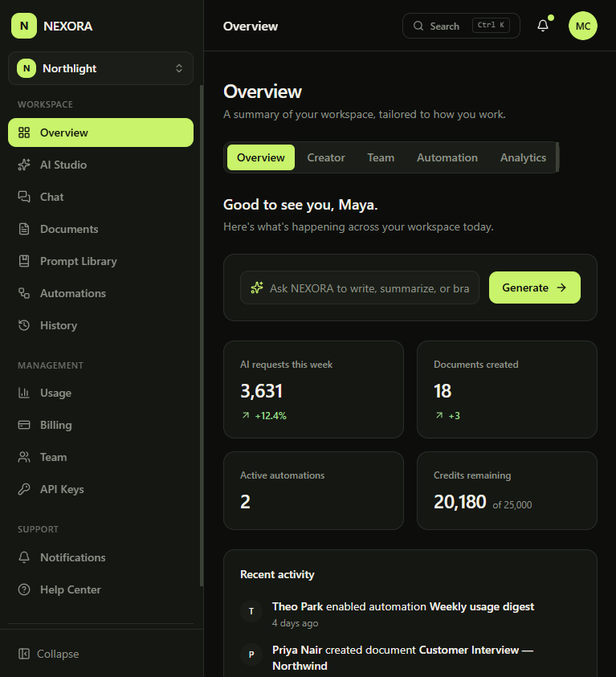Click the trend arrow beside +12.4%

click(246, 415)
